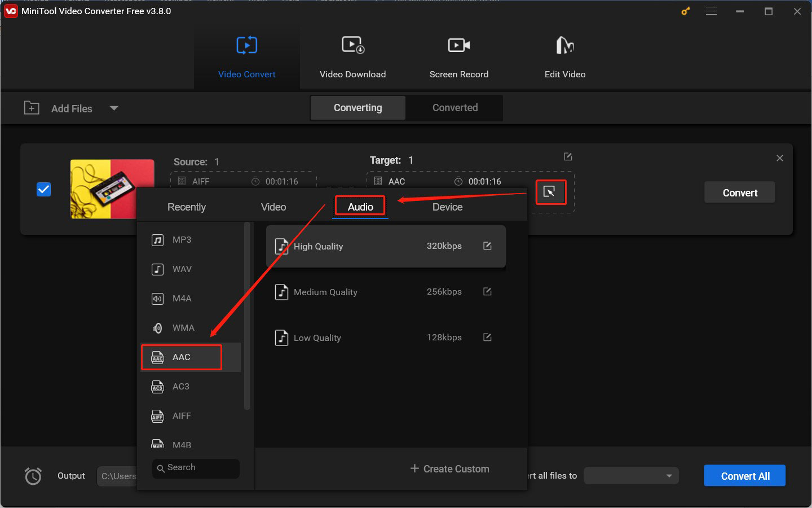Viewport: 812px width, 508px height.
Task: Choose High Quality 320kbps preset
Action: [386, 246]
